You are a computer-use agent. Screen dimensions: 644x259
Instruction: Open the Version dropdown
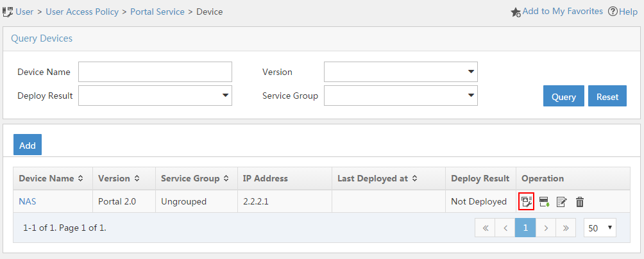tap(400, 72)
